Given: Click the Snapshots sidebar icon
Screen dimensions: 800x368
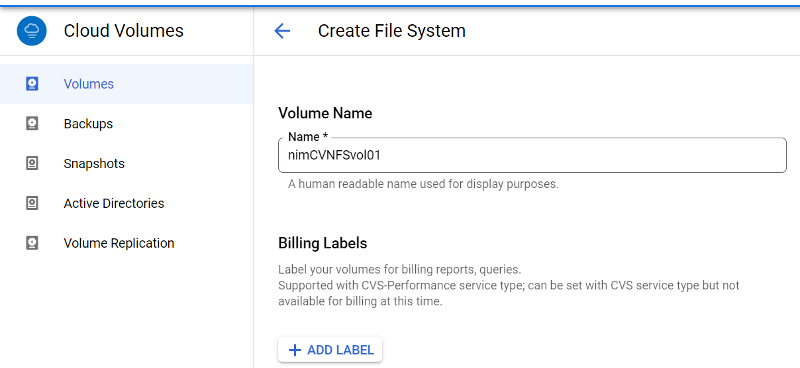Looking at the screenshot, I should coord(32,163).
